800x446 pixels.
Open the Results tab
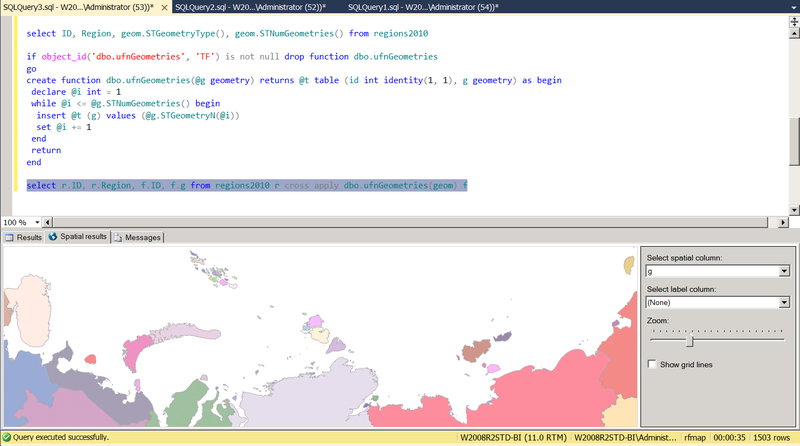tap(23, 237)
